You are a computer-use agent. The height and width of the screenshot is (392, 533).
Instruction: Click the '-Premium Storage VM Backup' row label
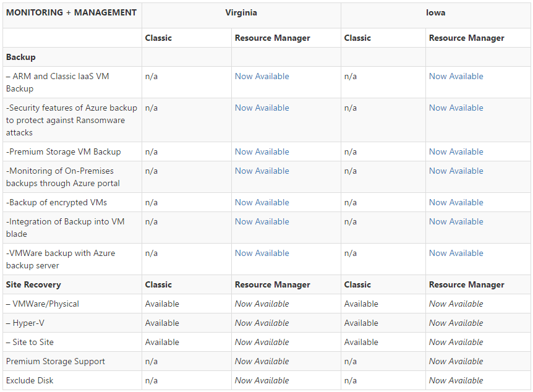click(x=63, y=151)
